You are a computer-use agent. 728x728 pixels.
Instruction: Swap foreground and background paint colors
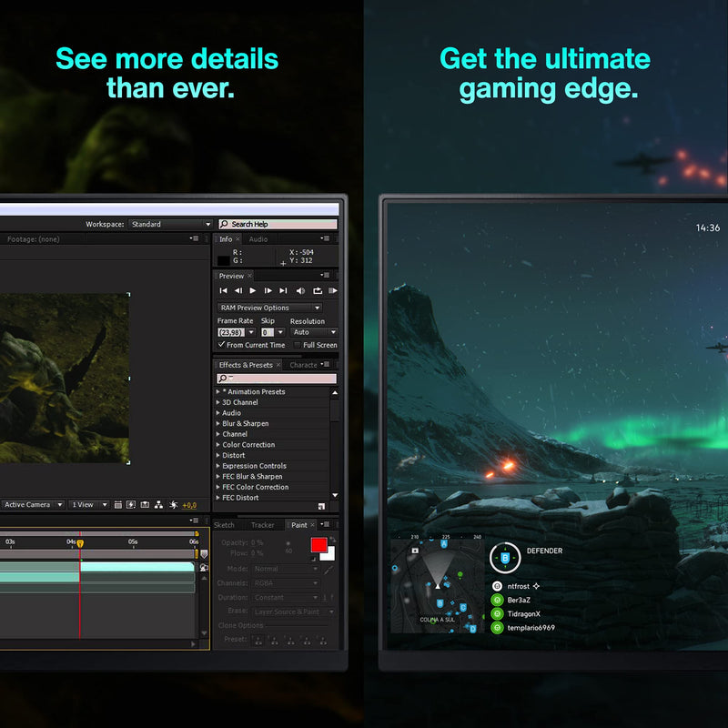point(332,540)
